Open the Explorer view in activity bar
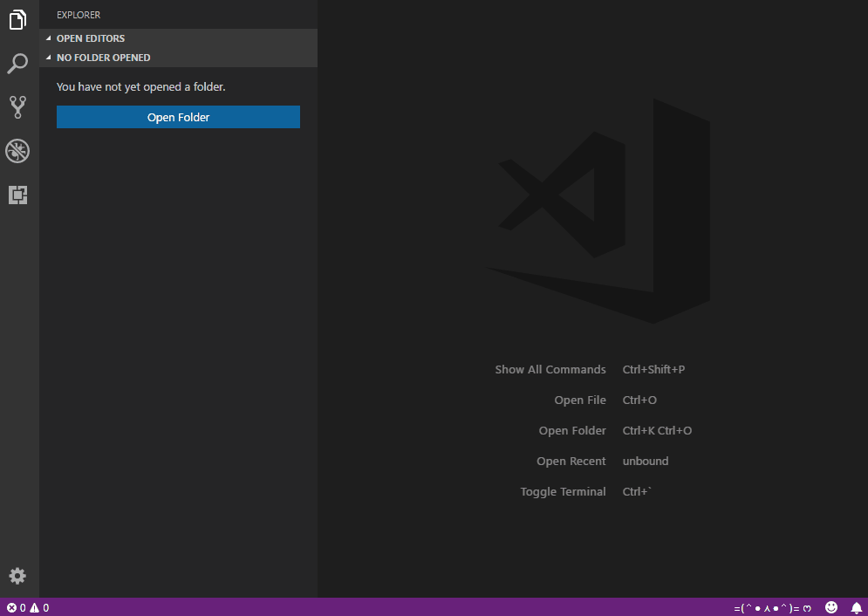 tap(17, 20)
